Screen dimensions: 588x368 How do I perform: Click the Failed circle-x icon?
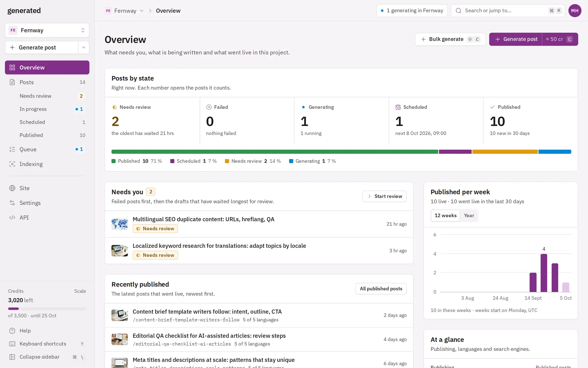(209, 107)
